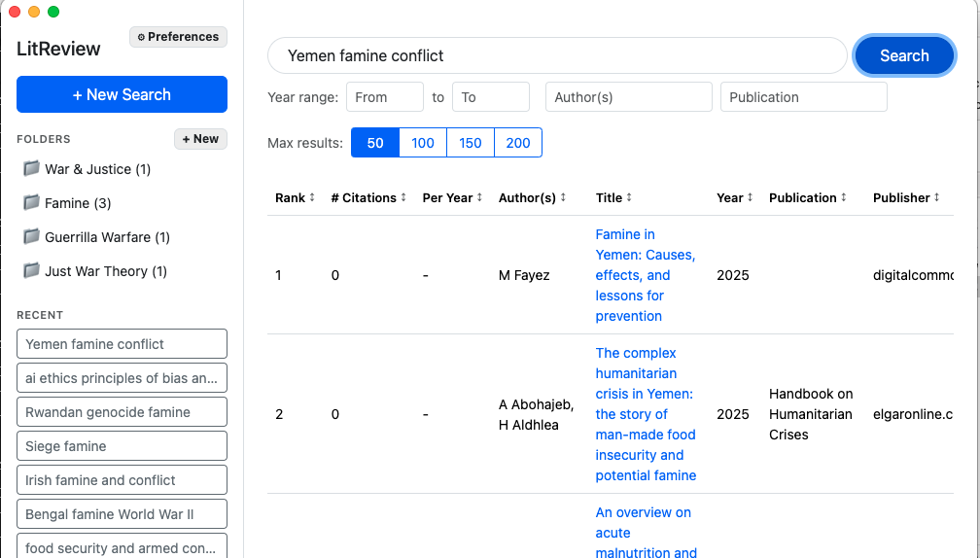This screenshot has width=980, height=558.
Task: Click publisher cell 'digitalcommo'
Action: pos(913,275)
